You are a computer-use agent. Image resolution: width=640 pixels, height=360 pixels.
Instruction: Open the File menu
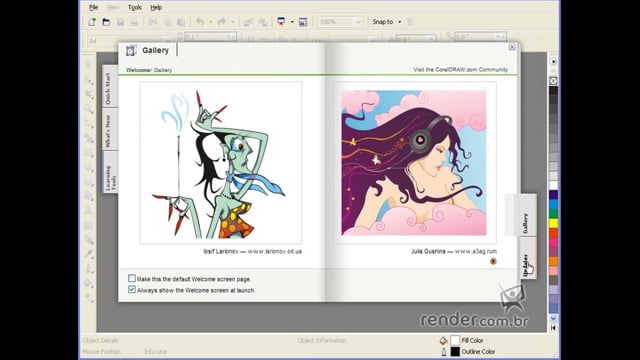(x=93, y=7)
